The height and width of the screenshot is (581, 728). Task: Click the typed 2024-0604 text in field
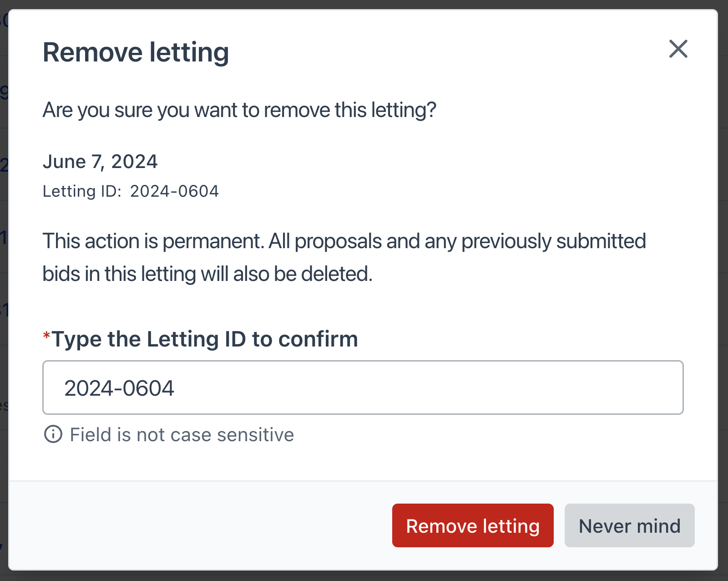point(119,388)
